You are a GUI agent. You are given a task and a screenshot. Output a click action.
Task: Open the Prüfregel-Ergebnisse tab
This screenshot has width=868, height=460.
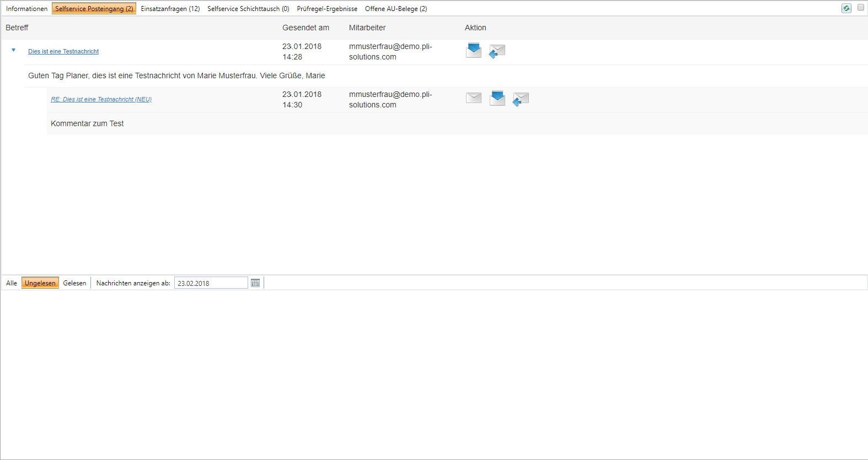point(327,9)
